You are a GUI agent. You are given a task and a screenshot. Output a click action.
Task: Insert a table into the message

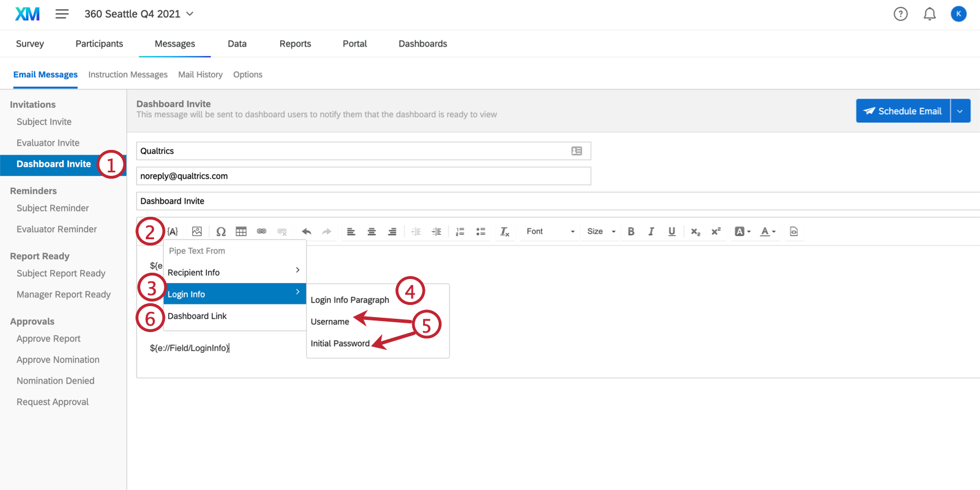pos(241,232)
